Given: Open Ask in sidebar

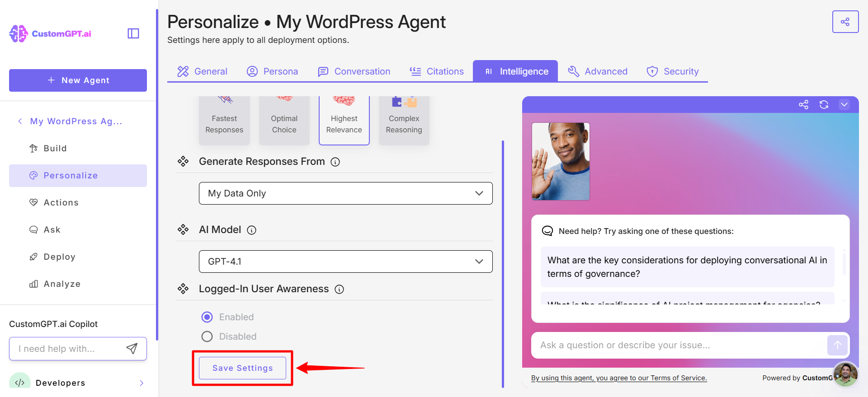Looking at the screenshot, I should (x=78, y=229).
